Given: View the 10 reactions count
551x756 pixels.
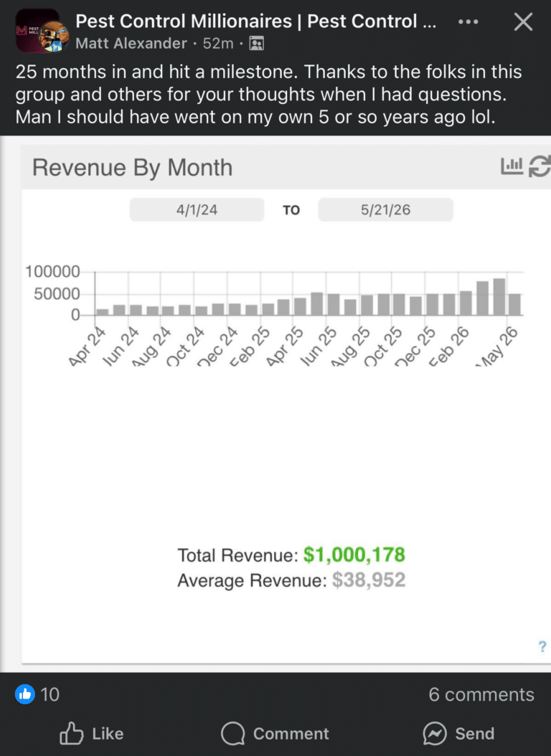Looking at the screenshot, I should [x=50, y=695].
